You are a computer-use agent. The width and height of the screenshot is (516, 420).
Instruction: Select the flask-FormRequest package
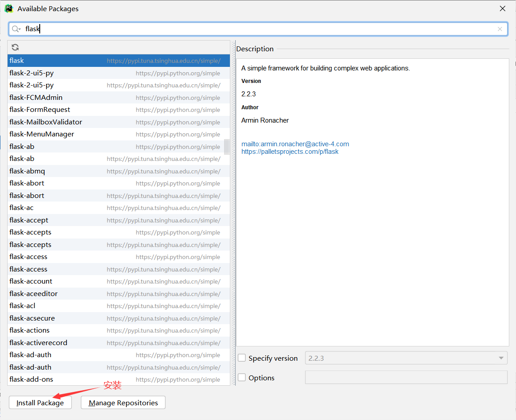coord(118,110)
